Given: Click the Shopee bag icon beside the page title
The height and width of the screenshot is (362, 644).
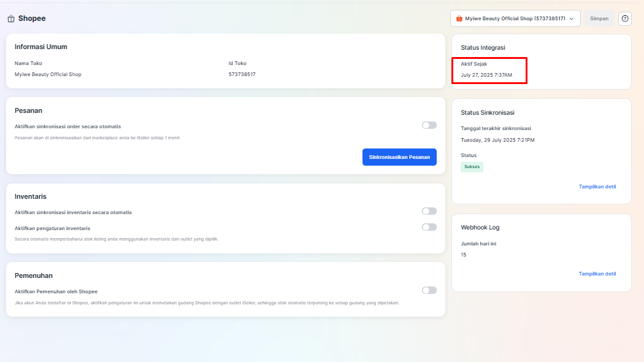Looking at the screenshot, I should click(11, 18).
